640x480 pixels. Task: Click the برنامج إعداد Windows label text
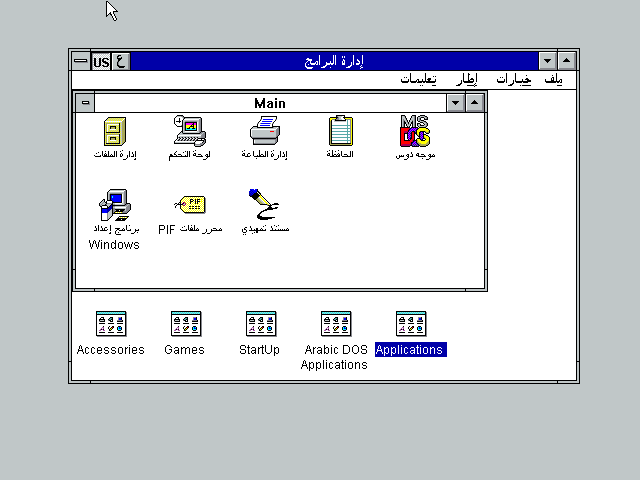click(x=115, y=237)
